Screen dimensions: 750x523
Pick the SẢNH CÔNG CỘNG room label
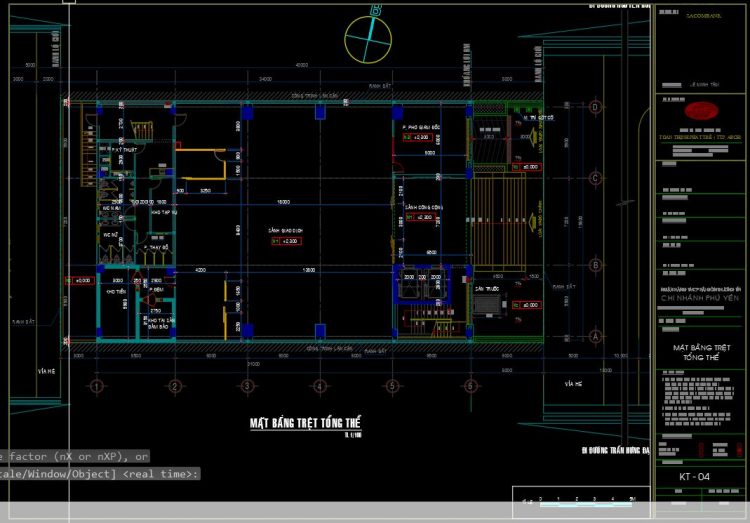pyautogui.click(x=424, y=206)
